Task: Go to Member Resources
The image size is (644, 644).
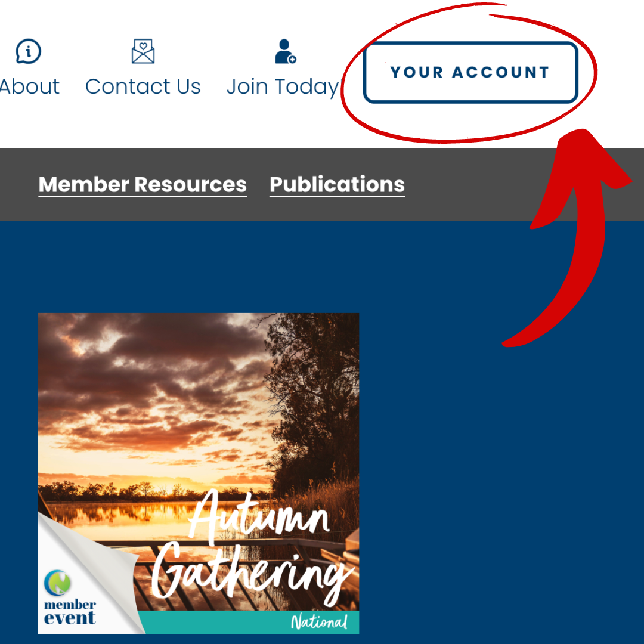Action: click(x=143, y=184)
